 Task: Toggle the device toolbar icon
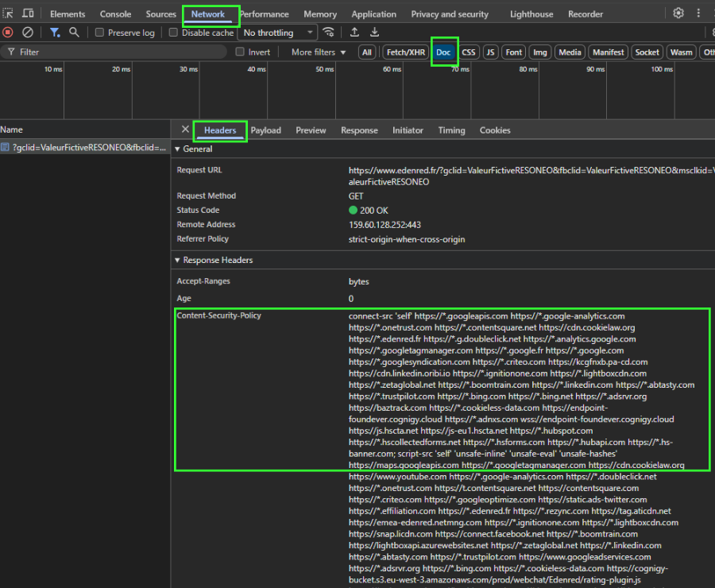point(28,14)
